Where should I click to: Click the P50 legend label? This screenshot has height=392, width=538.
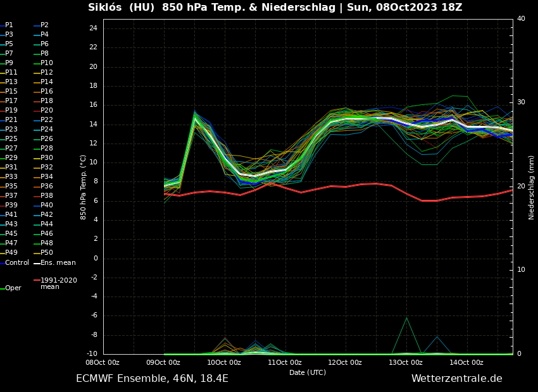(47, 253)
